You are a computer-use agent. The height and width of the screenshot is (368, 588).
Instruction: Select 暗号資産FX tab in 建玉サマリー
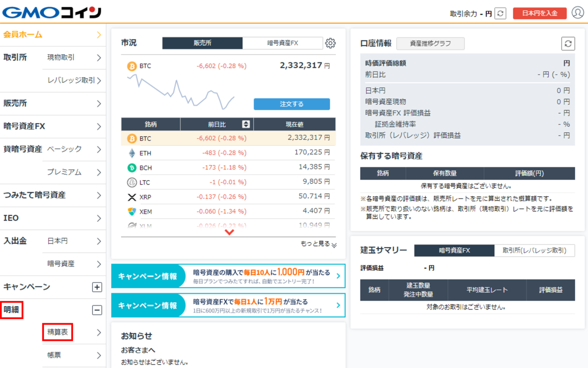tap(454, 250)
